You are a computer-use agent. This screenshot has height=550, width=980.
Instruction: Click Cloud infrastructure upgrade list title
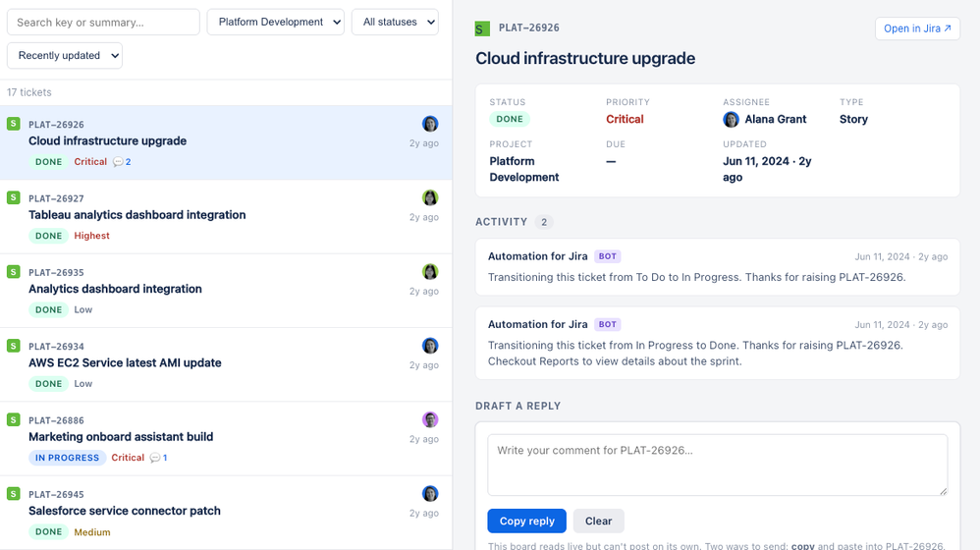coord(107,141)
